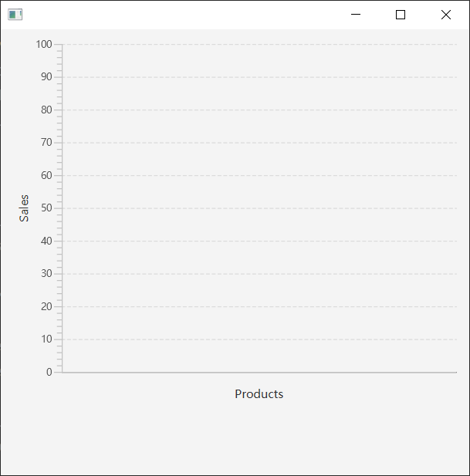The image size is (470, 476).
Task: Minimize the chart window
Action: click(x=356, y=15)
